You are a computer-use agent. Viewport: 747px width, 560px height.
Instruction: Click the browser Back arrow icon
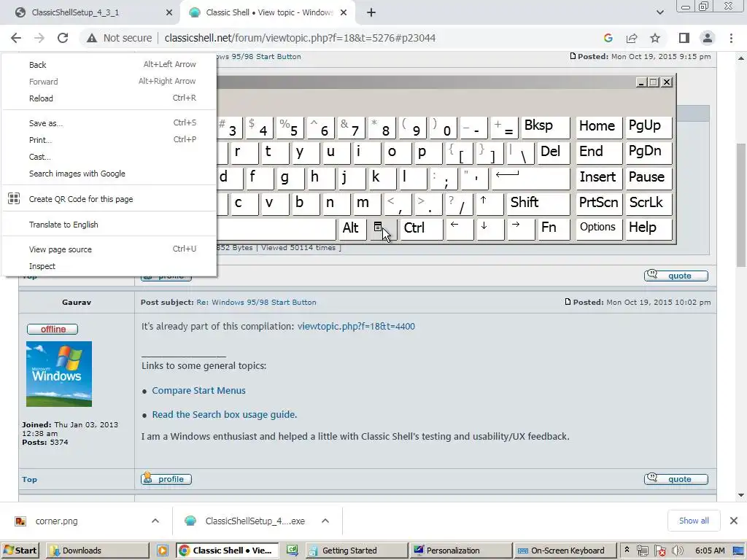coord(16,38)
